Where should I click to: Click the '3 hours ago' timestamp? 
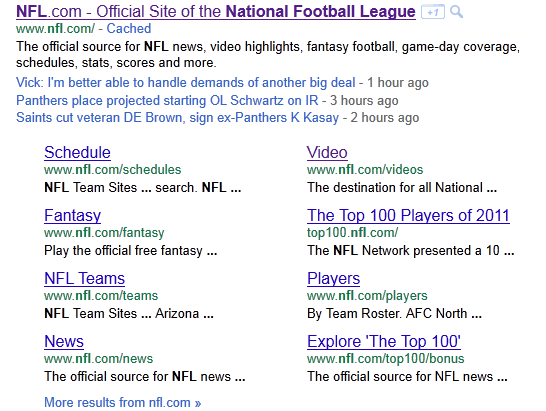click(x=364, y=101)
